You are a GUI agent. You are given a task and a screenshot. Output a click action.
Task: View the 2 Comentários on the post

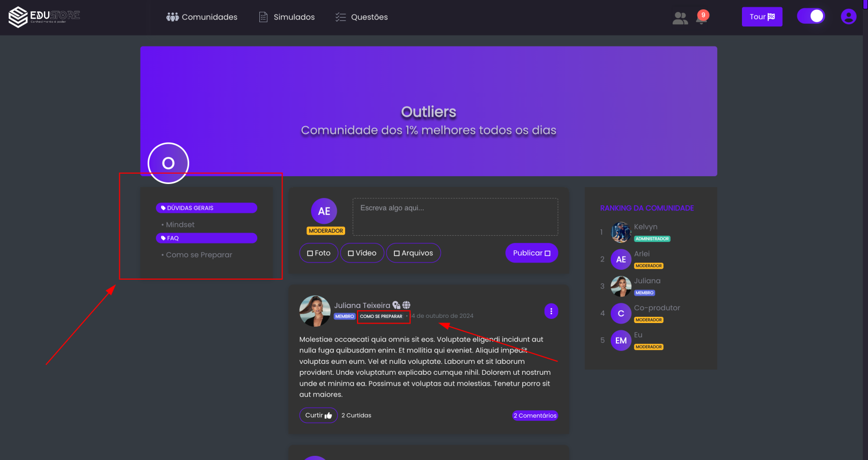(535, 416)
